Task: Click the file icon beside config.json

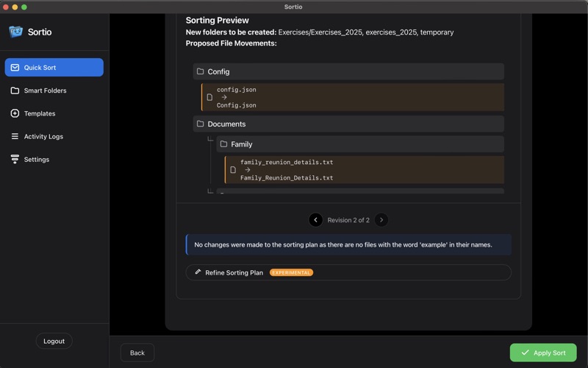Action: point(209,97)
